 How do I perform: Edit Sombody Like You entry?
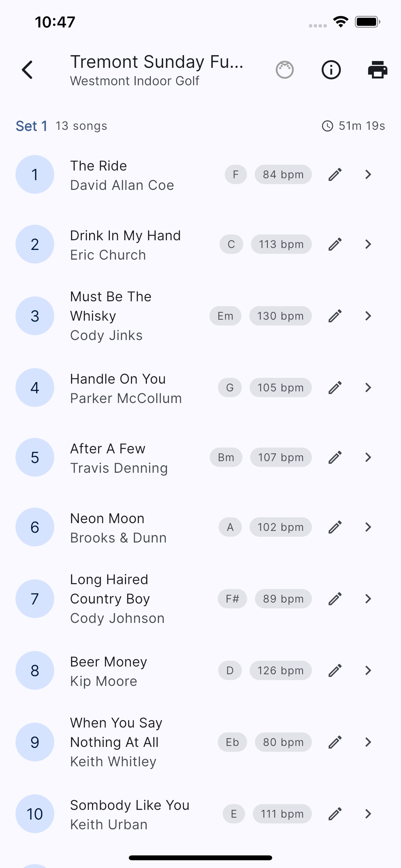click(335, 814)
